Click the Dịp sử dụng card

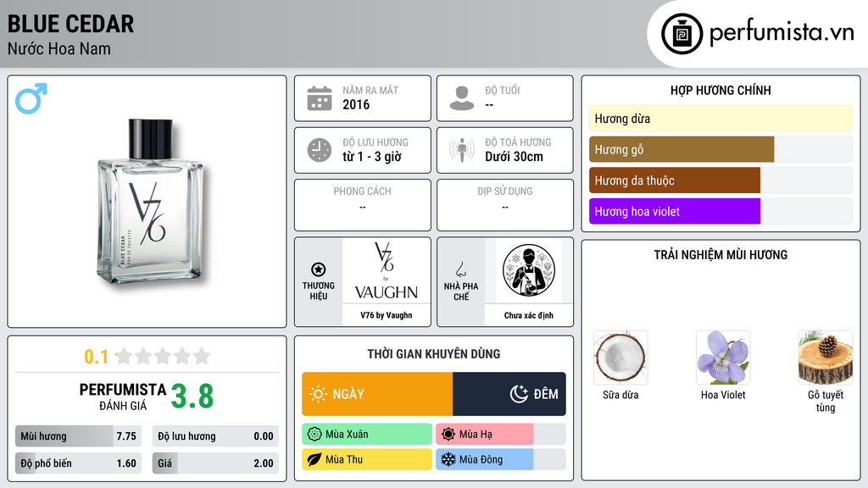505,205
